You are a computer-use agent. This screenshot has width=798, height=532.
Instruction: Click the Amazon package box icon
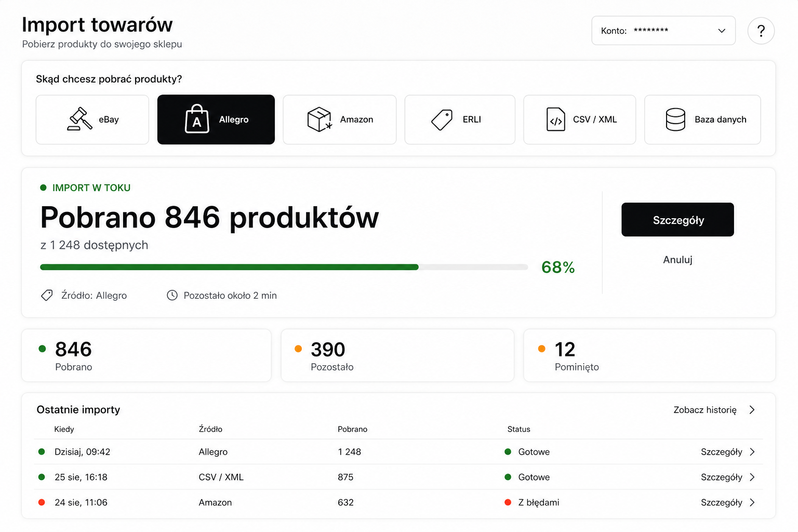pos(320,119)
